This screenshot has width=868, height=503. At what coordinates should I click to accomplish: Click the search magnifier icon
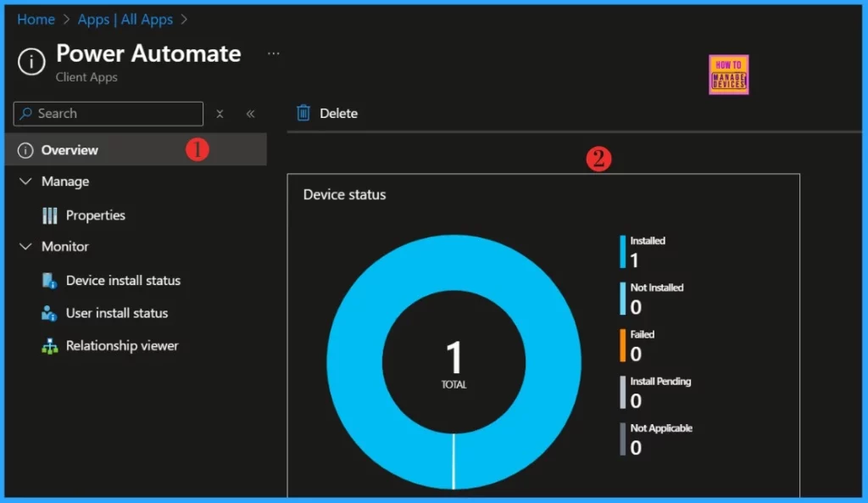pyautogui.click(x=25, y=114)
